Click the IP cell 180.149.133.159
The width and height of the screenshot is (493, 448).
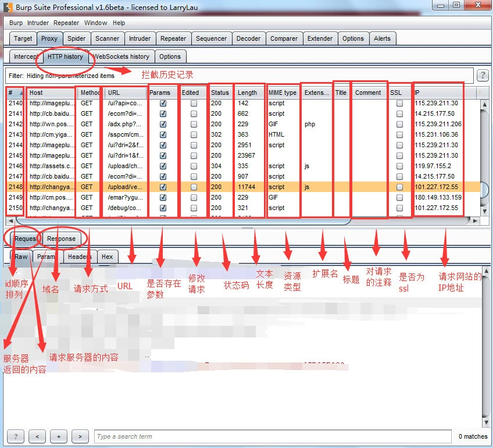tap(438, 197)
